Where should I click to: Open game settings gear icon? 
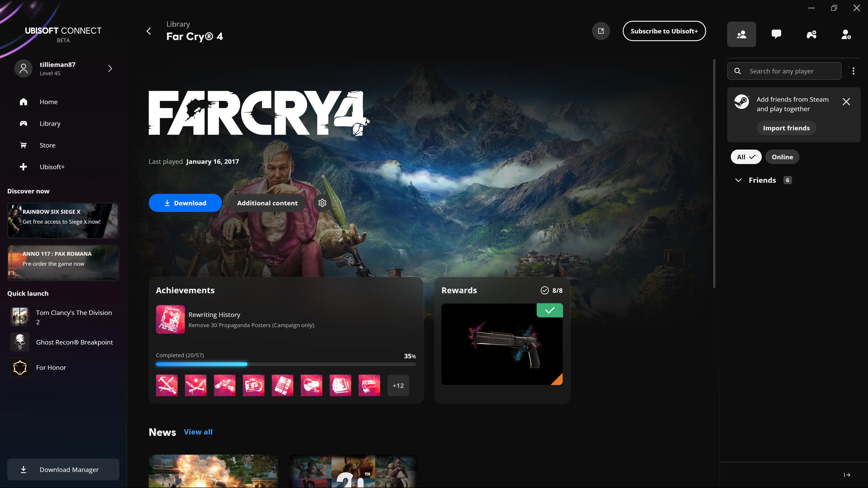[322, 203]
